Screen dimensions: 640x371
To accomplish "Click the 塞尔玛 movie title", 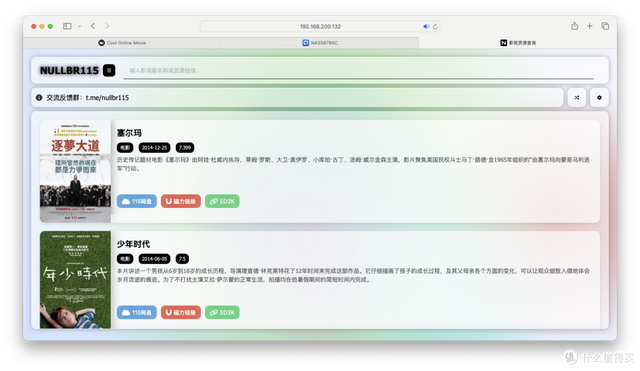I will (129, 133).
